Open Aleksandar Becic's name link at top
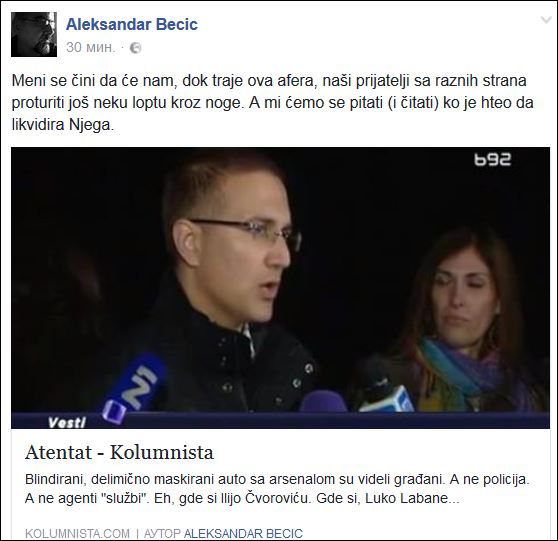 [x=132, y=24]
